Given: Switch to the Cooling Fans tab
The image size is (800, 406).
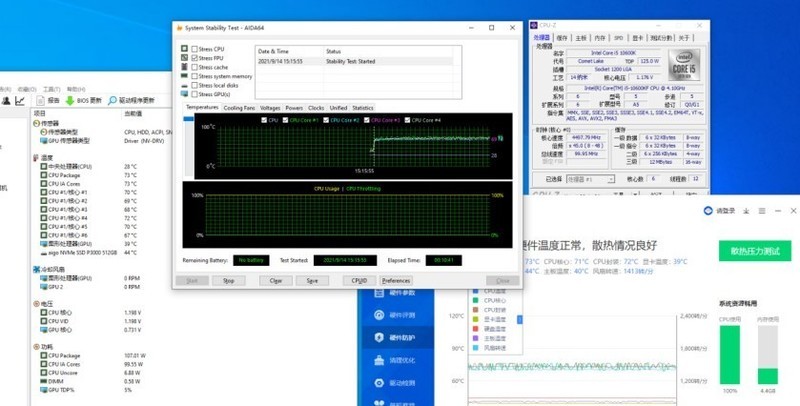Looking at the screenshot, I should pos(239,107).
